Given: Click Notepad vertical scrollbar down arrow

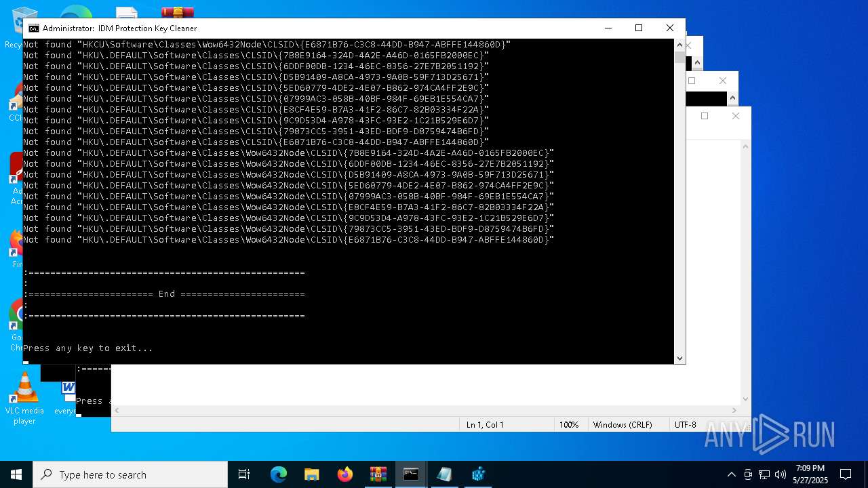Looking at the screenshot, I should coord(746,399).
